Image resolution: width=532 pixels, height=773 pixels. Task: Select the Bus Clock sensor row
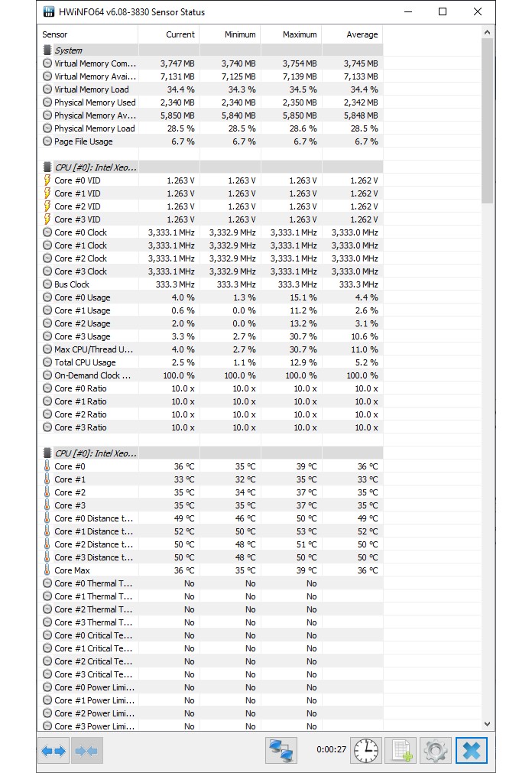click(212, 284)
